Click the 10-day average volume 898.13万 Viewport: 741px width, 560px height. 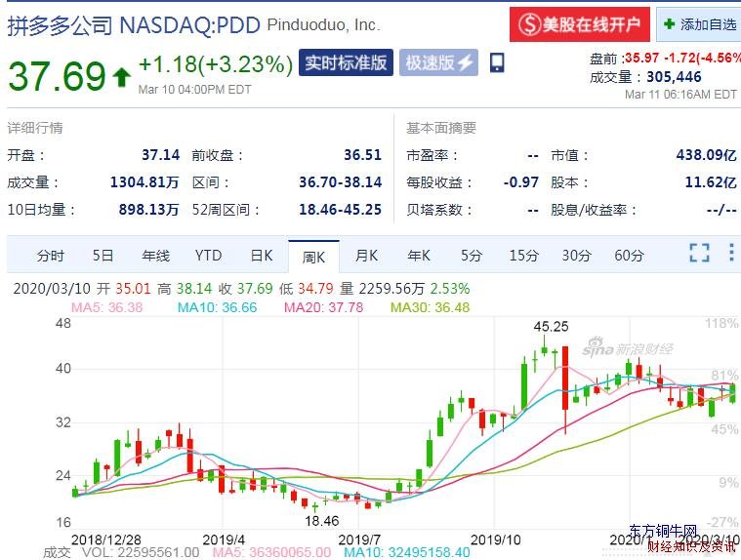(148, 209)
